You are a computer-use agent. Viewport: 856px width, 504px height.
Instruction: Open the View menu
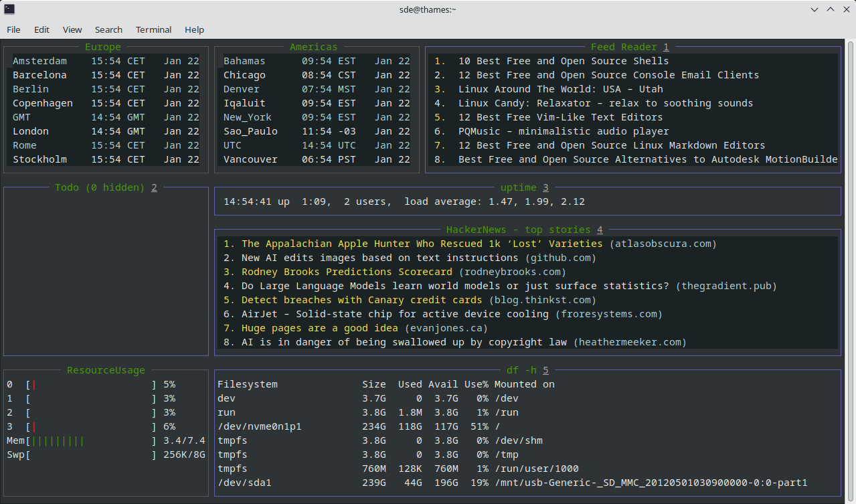click(72, 29)
